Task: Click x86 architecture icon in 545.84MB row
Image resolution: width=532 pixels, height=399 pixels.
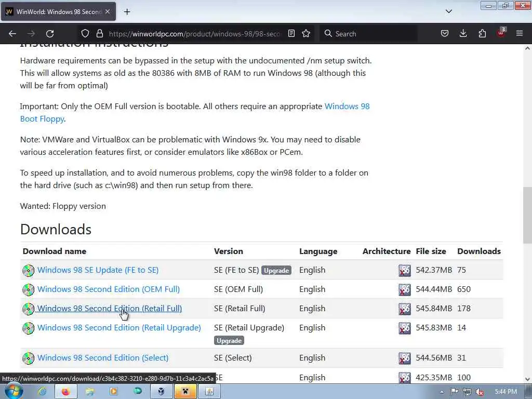Action: 404,309
